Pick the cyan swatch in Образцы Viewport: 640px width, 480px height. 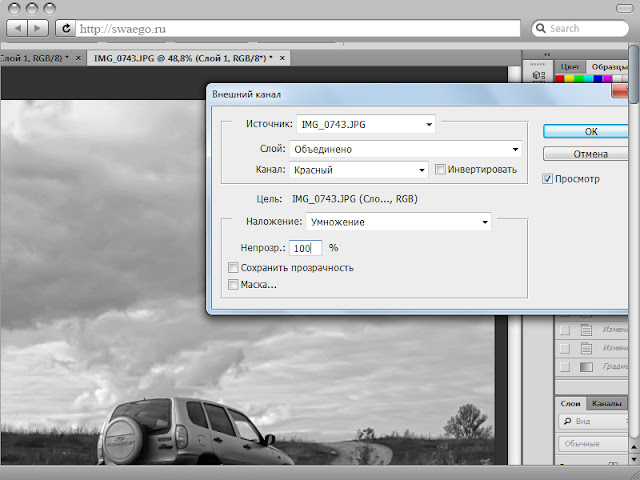pos(589,78)
